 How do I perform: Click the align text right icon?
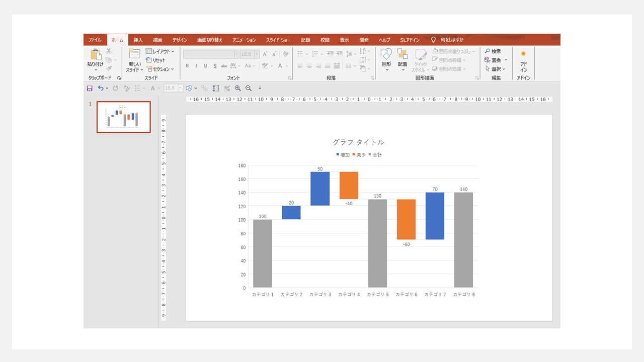coord(318,66)
